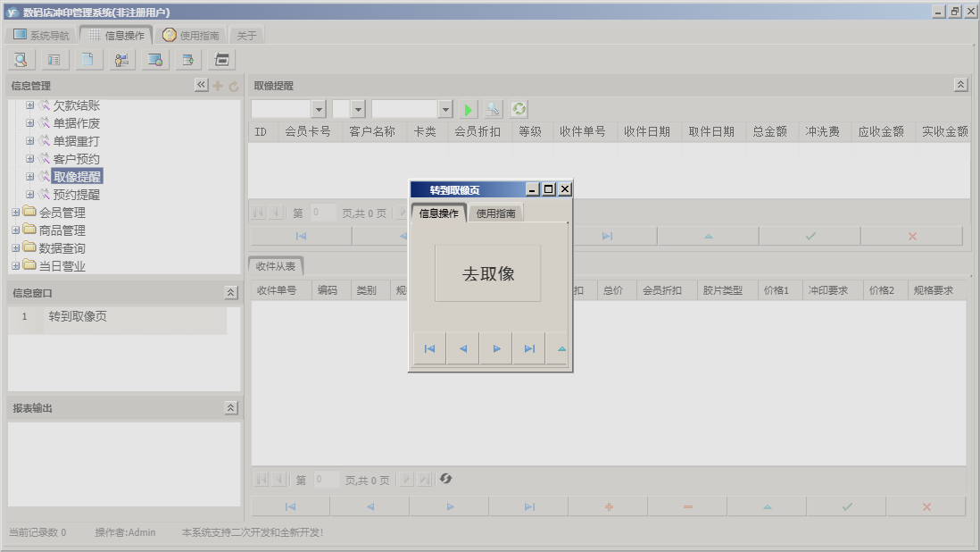The height and width of the screenshot is (552, 980).
Task: Switch to the 系统导航 tab
Action: pos(41,35)
